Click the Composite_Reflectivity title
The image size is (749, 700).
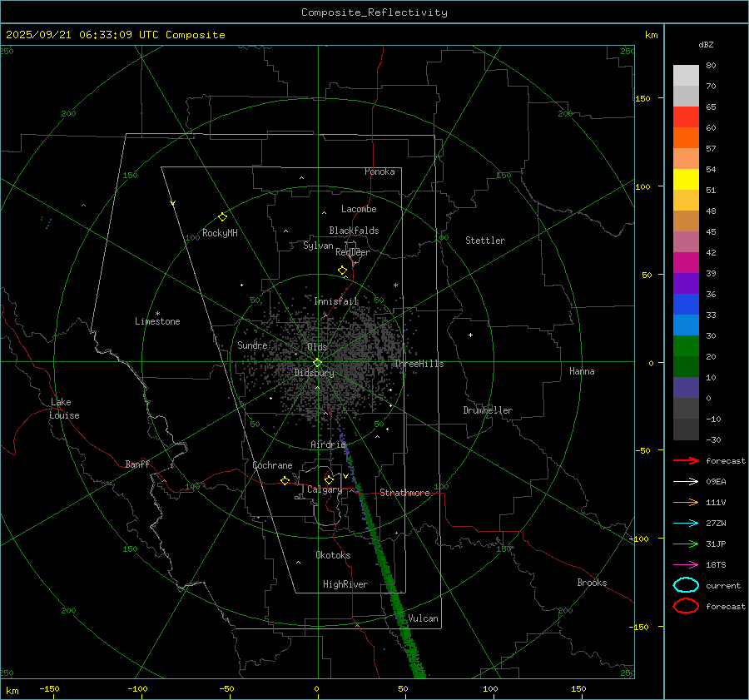tap(374, 12)
